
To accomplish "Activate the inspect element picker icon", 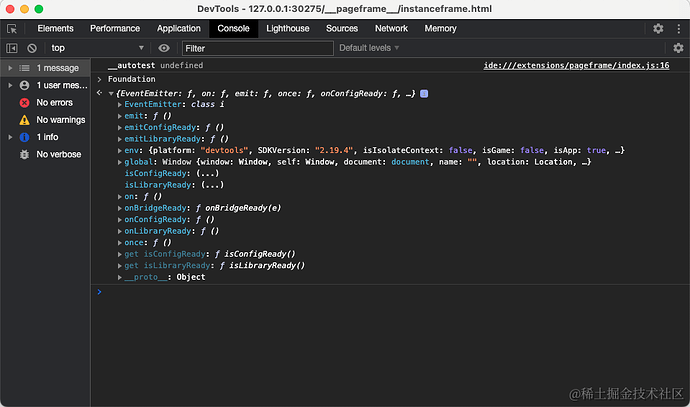I will click(12, 29).
